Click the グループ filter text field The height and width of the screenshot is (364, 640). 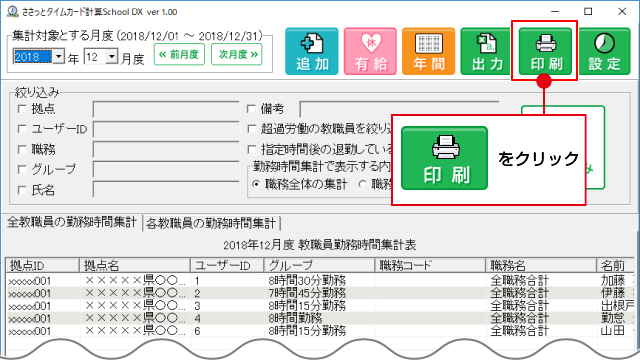166,169
